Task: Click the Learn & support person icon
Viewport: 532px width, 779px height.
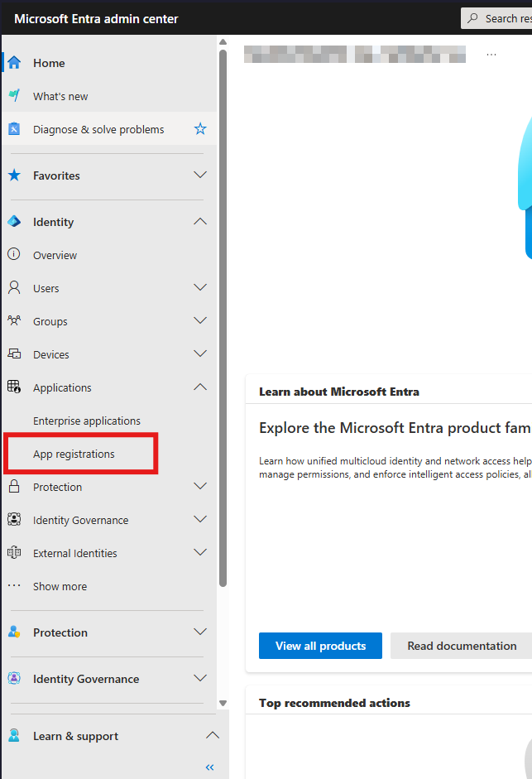Action: point(14,735)
